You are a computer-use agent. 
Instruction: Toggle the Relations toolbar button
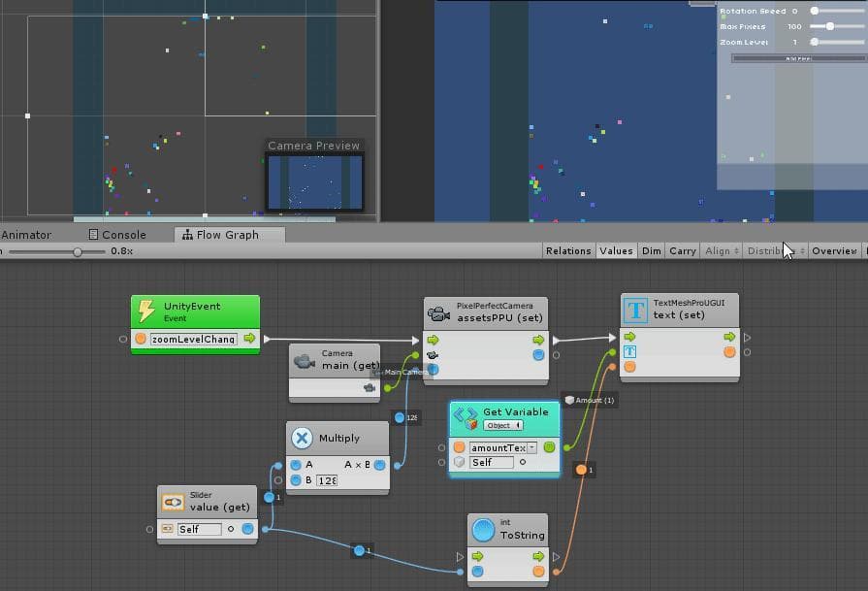(568, 251)
